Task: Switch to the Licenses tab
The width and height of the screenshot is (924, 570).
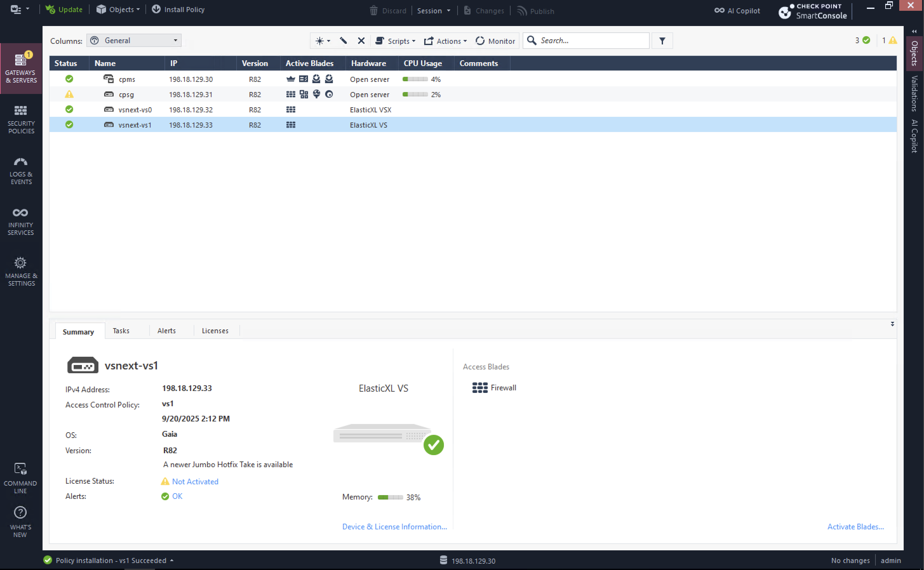Action: [x=215, y=331]
